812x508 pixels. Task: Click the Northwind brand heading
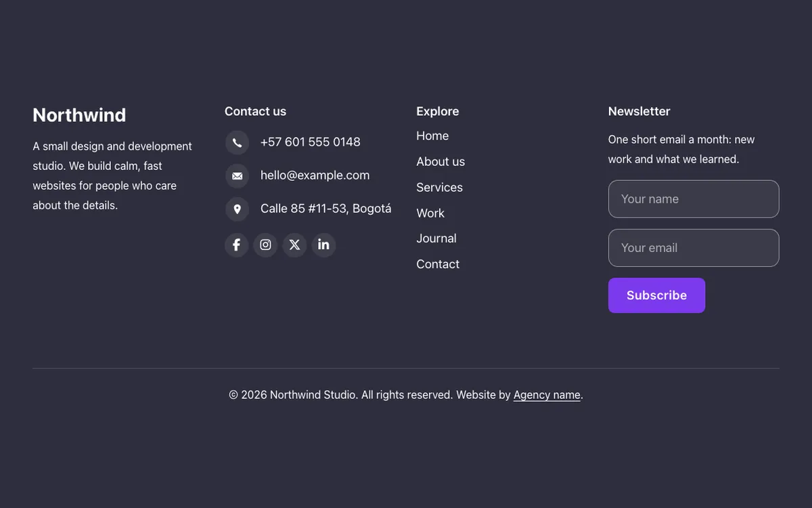pos(79,115)
